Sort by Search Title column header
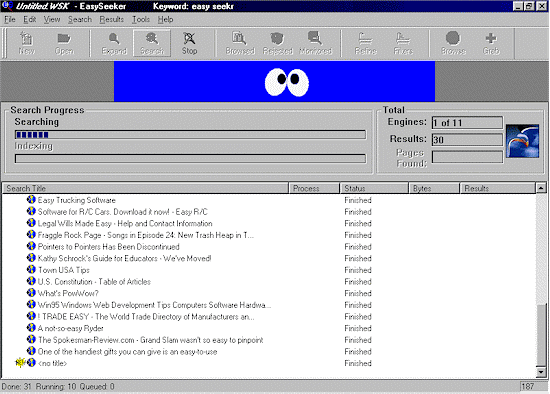The height and width of the screenshot is (394, 550). pos(146,188)
